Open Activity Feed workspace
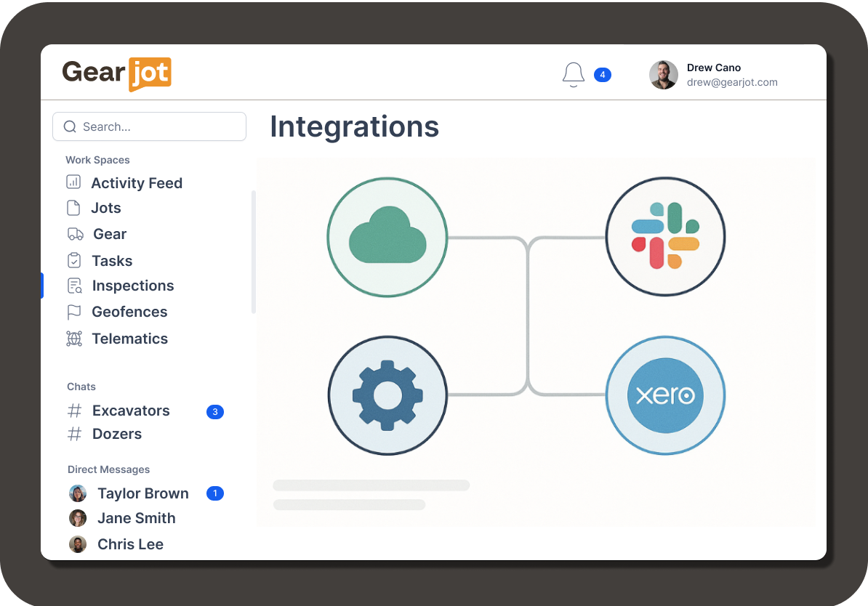Screen dimensions: 868x606 [137, 183]
